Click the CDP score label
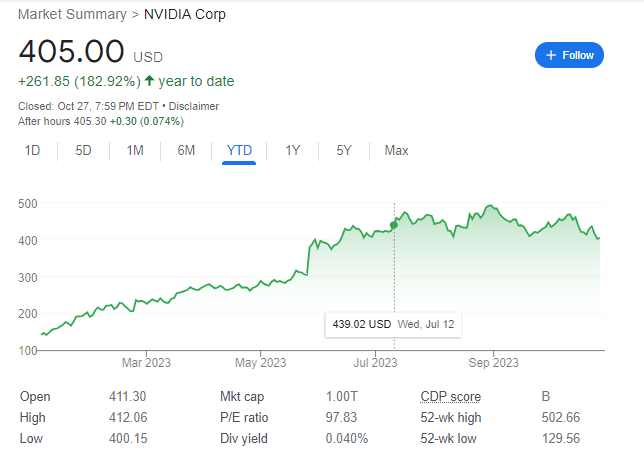This screenshot has width=644, height=463. click(449, 396)
